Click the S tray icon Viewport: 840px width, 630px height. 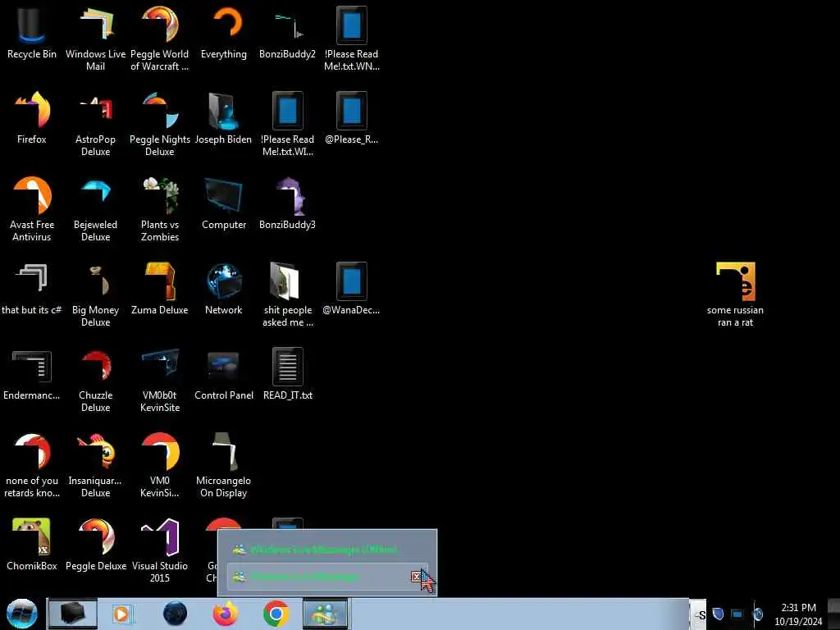point(700,614)
